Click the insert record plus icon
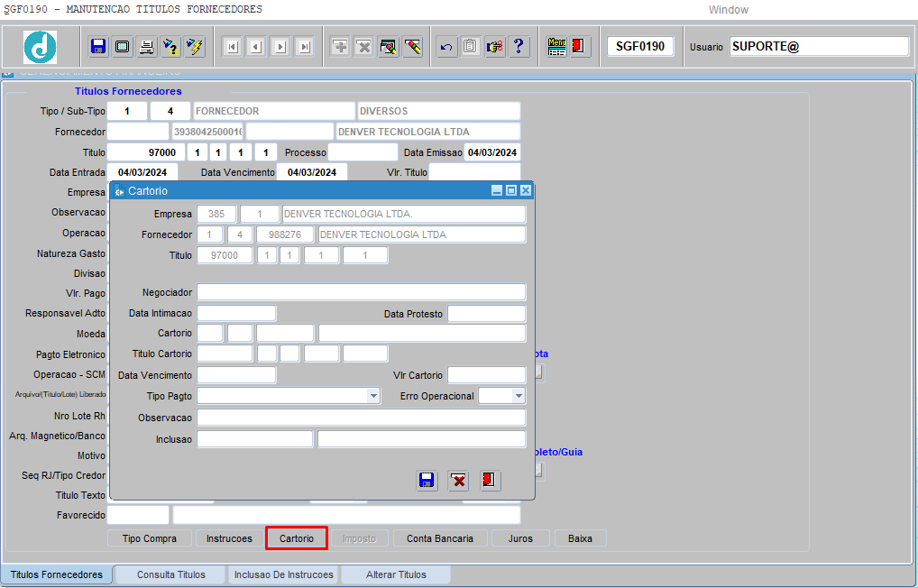The height and width of the screenshot is (588, 918). pos(340,46)
